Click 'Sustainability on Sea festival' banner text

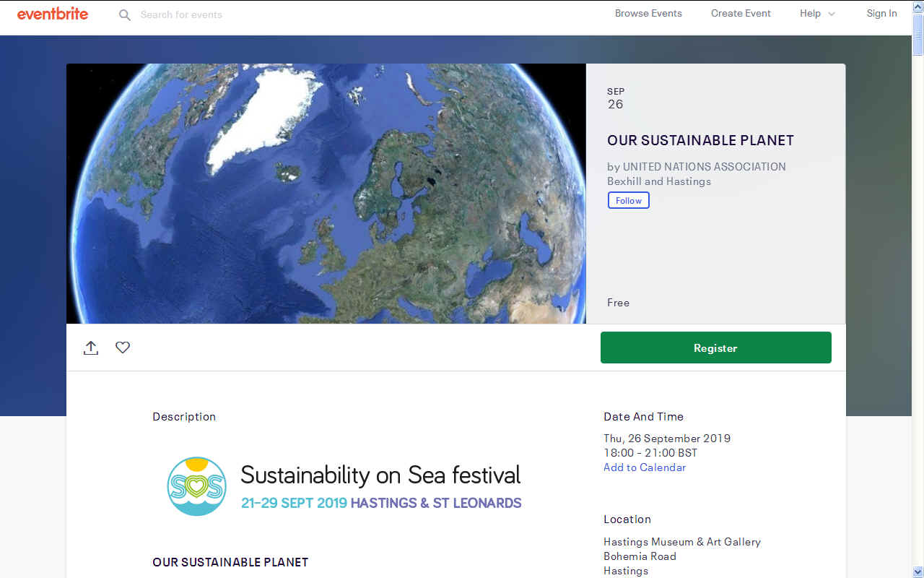tap(380, 475)
